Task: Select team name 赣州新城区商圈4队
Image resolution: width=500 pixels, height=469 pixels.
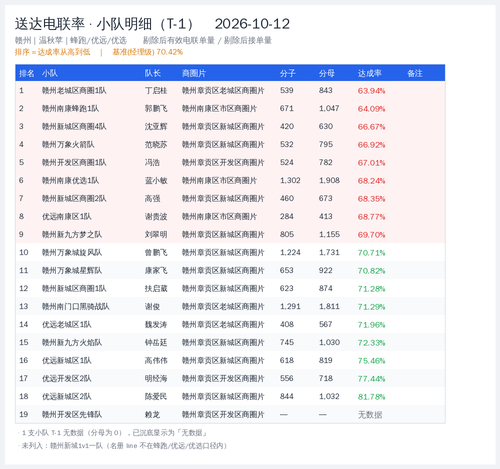Action: [74, 126]
